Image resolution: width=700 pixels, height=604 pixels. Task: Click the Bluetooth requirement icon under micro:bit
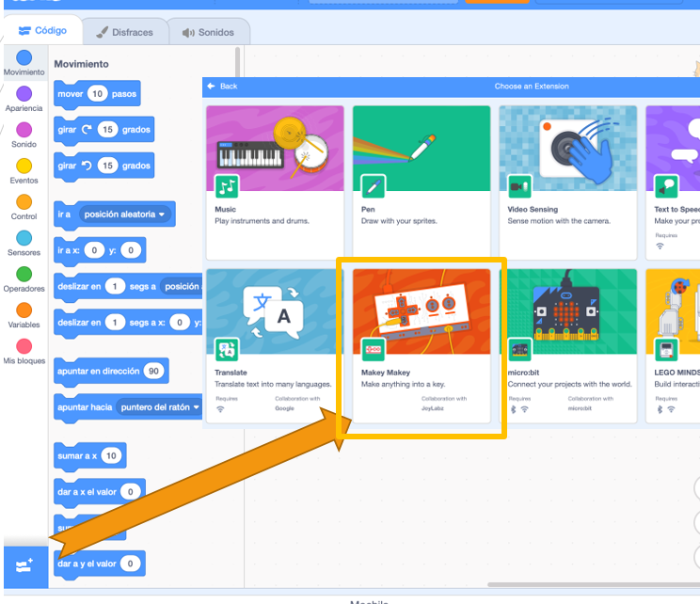[514, 409]
